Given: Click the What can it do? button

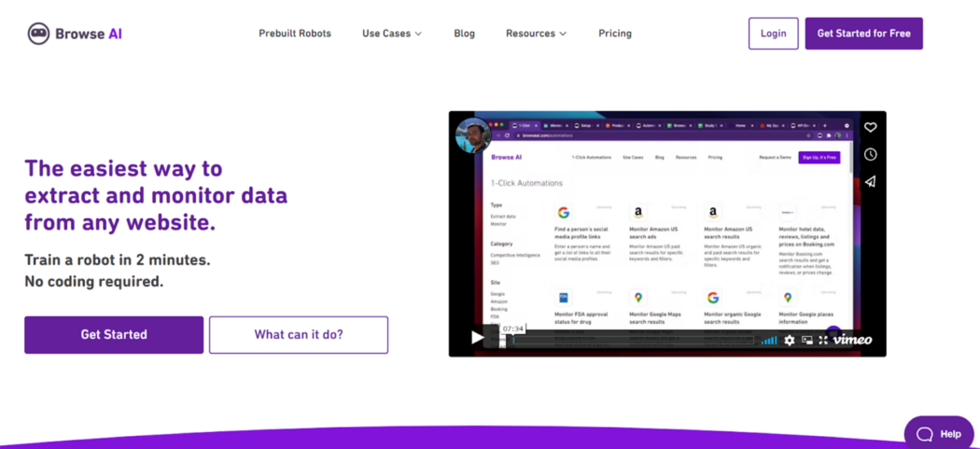Looking at the screenshot, I should click(299, 334).
